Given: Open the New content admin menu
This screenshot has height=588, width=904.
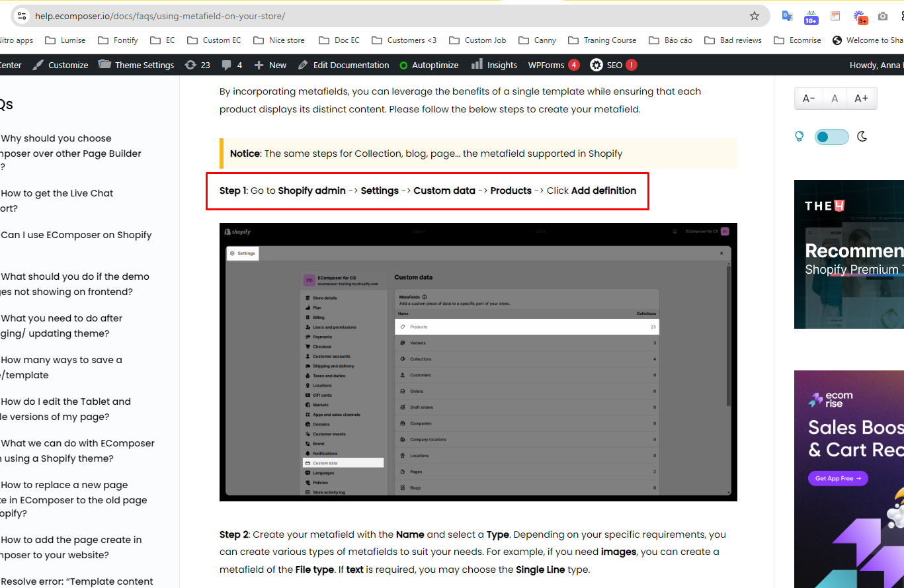Looking at the screenshot, I should [270, 65].
